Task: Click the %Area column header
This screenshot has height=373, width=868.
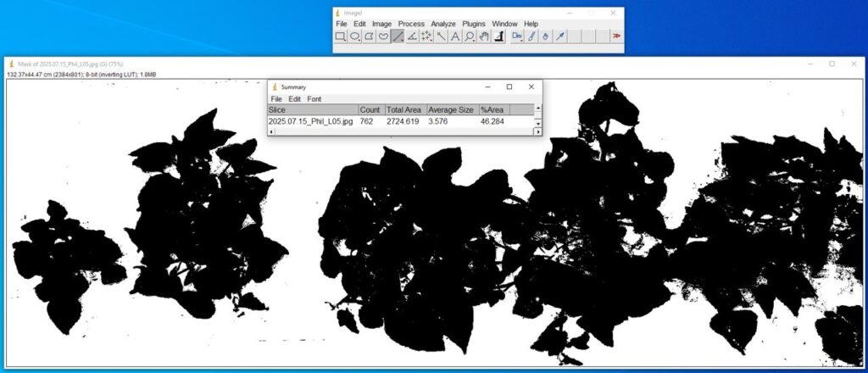Action: pos(494,109)
